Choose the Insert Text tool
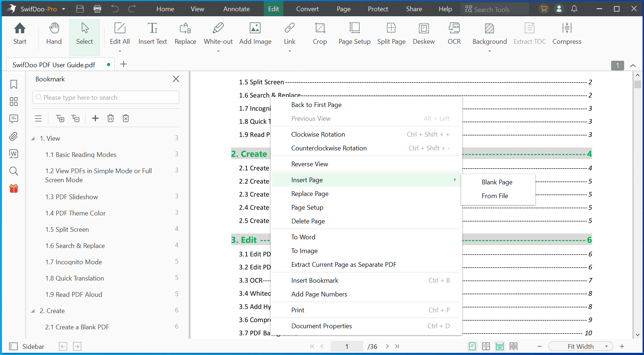The image size is (644, 355). tap(153, 34)
